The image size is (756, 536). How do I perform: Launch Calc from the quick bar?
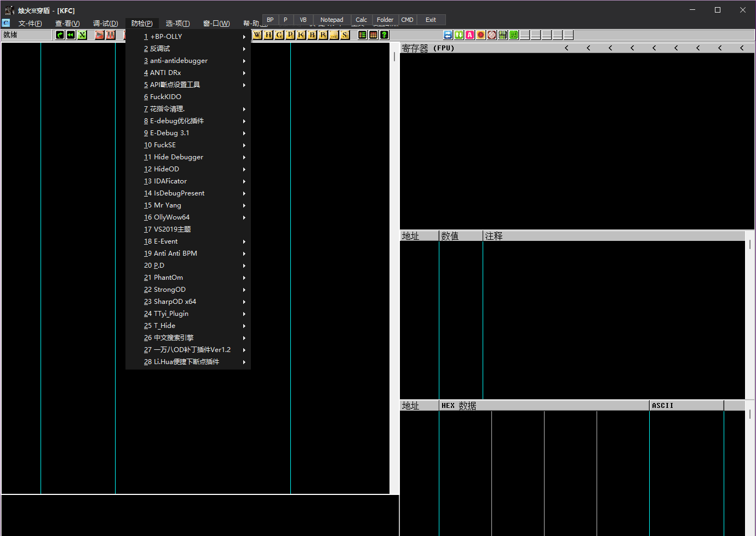tap(361, 20)
